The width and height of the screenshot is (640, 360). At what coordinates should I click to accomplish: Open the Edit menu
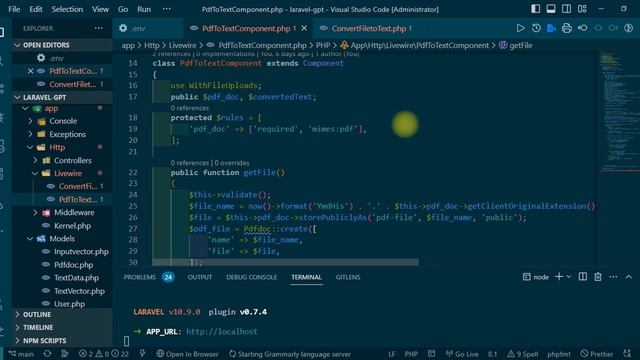36,9
